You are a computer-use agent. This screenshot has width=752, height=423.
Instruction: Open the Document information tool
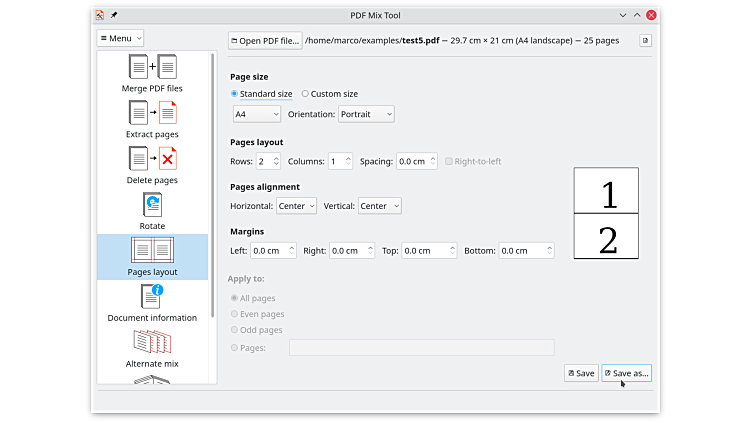152,297
